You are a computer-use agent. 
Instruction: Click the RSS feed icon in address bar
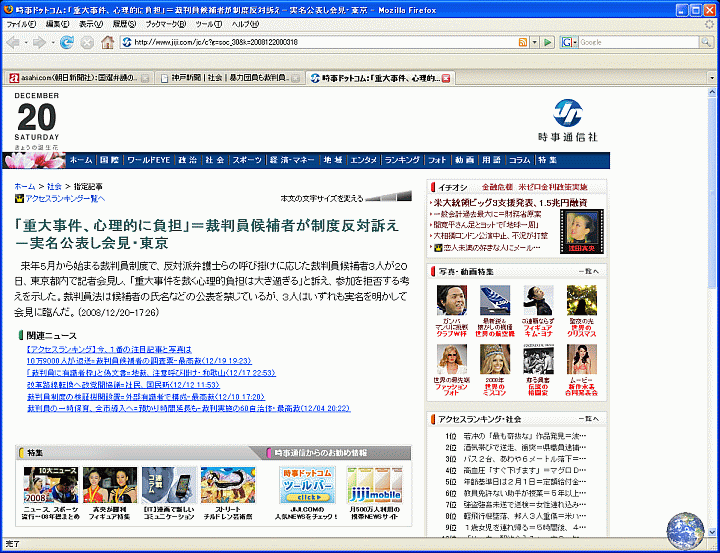coord(522,42)
